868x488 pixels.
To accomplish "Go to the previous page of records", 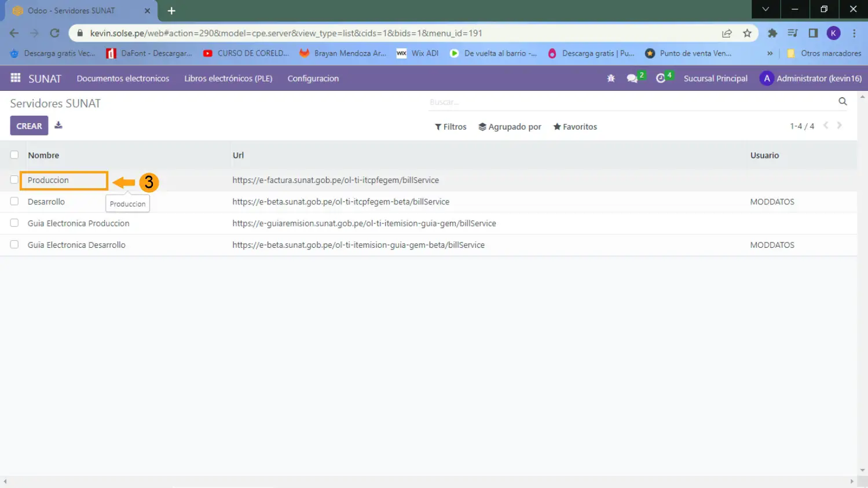I will [826, 126].
